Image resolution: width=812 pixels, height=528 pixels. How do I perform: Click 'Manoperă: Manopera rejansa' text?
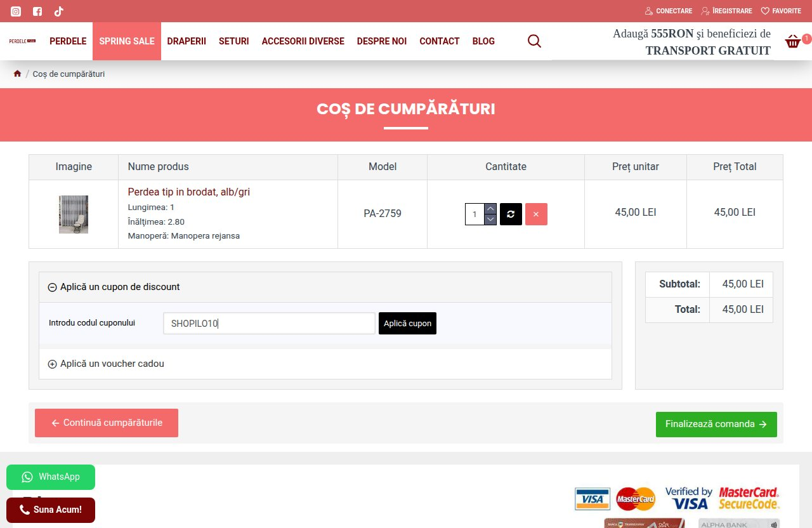pos(183,236)
